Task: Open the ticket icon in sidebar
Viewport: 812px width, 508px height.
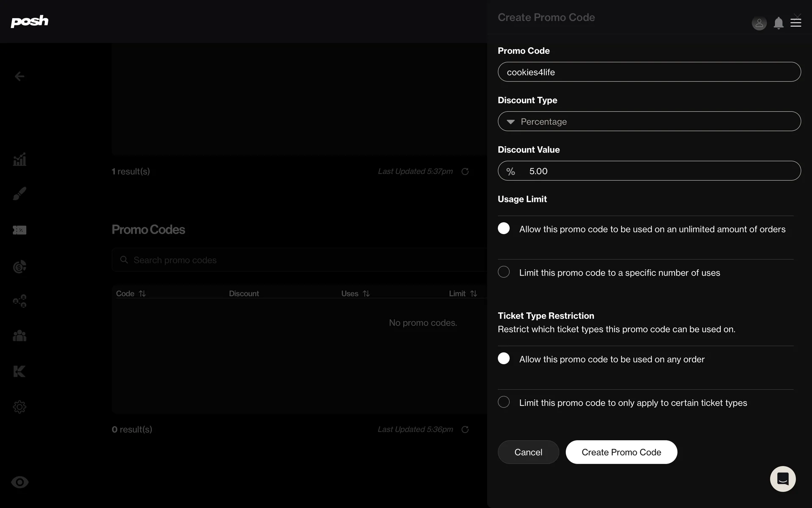Action: (19, 230)
